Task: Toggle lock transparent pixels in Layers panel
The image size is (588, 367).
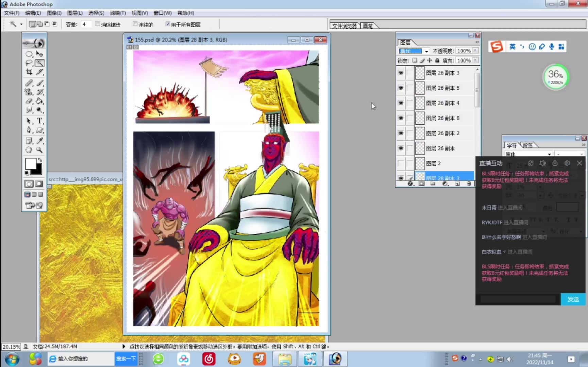Action: pos(415,60)
